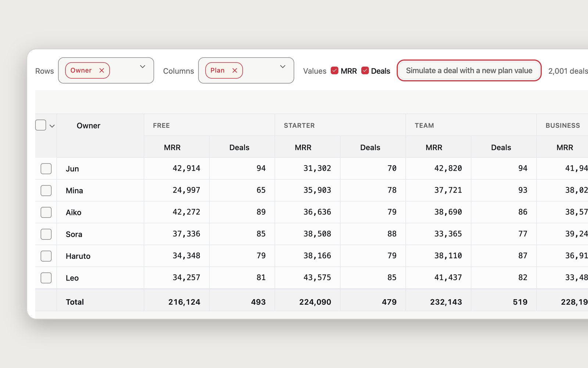
Task: Select the Aiko row checkbox
Action: tap(46, 212)
